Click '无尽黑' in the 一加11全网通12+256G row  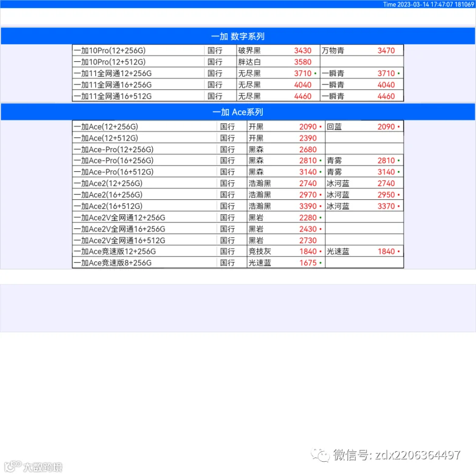[x=249, y=74]
